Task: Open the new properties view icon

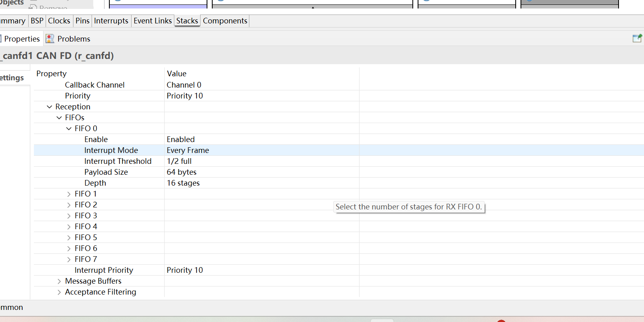Action: 637,38
